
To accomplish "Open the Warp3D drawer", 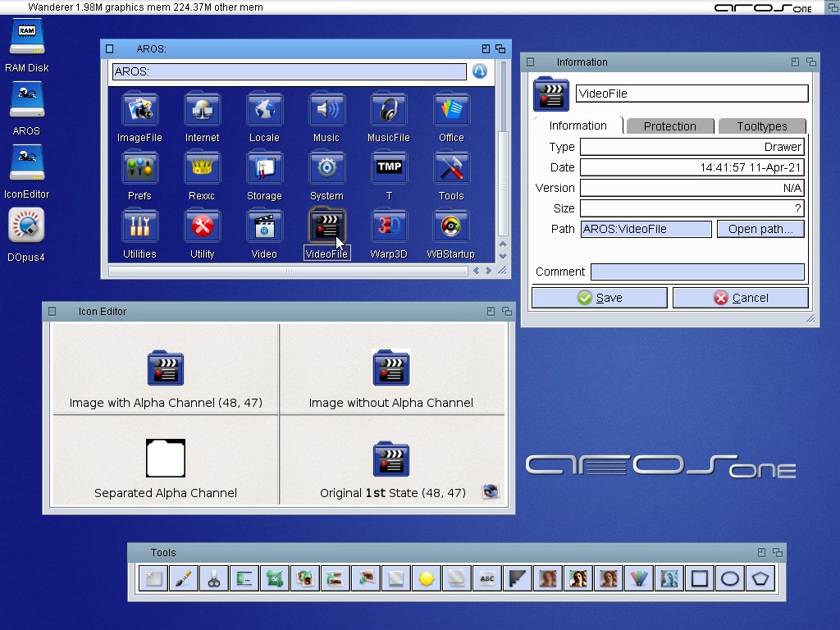I will click(x=389, y=226).
